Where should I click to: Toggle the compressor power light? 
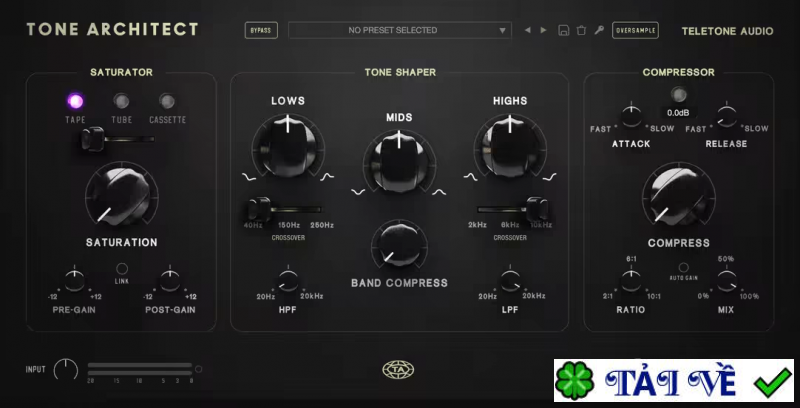(x=679, y=94)
